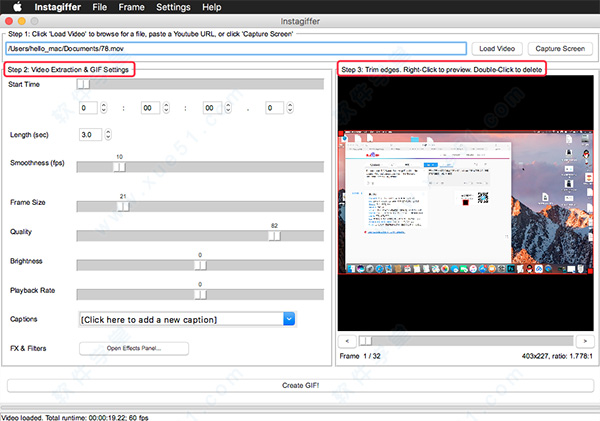This screenshot has height=421, width=600.
Task: Click the 'Video loaded' status bar text
Action: pyautogui.click(x=75, y=418)
